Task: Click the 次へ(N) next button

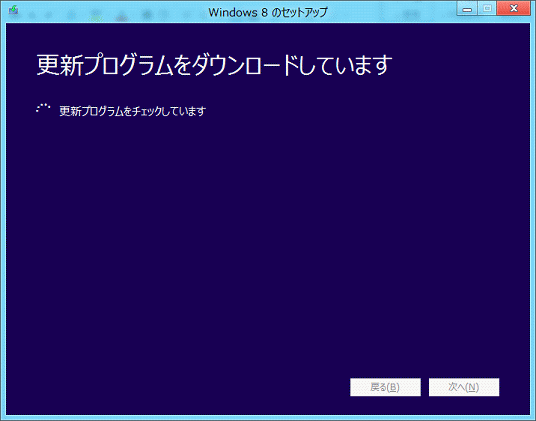Action: [x=464, y=387]
